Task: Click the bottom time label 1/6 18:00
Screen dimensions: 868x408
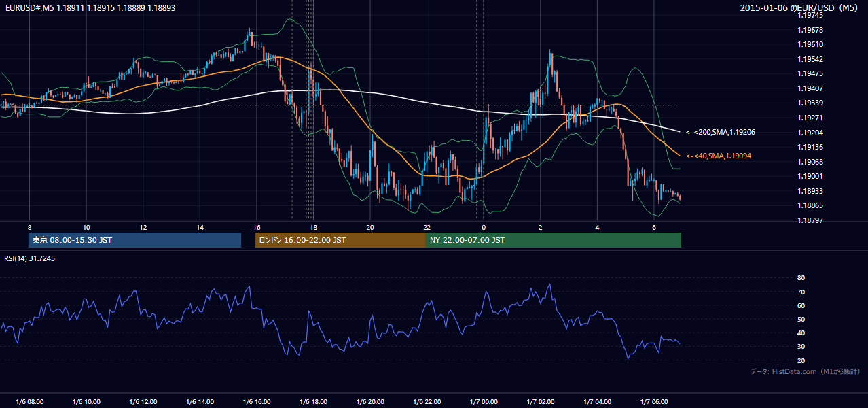Action: (313, 402)
